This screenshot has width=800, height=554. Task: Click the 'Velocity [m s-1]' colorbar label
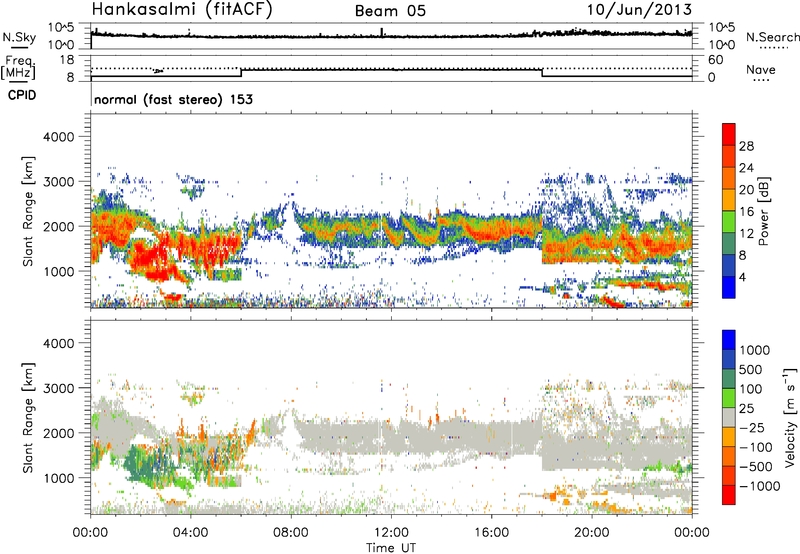pyautogui.click(x=790, y=417)
